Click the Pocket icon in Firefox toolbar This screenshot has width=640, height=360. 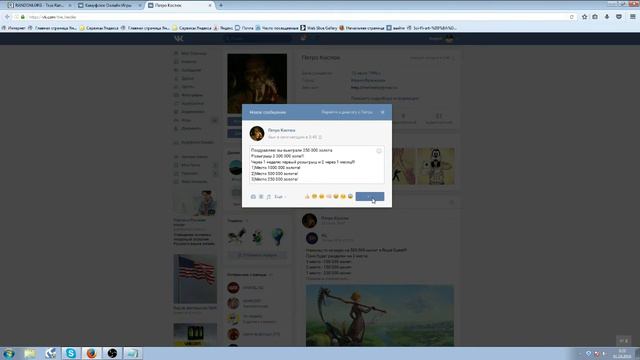pos(619,17)
